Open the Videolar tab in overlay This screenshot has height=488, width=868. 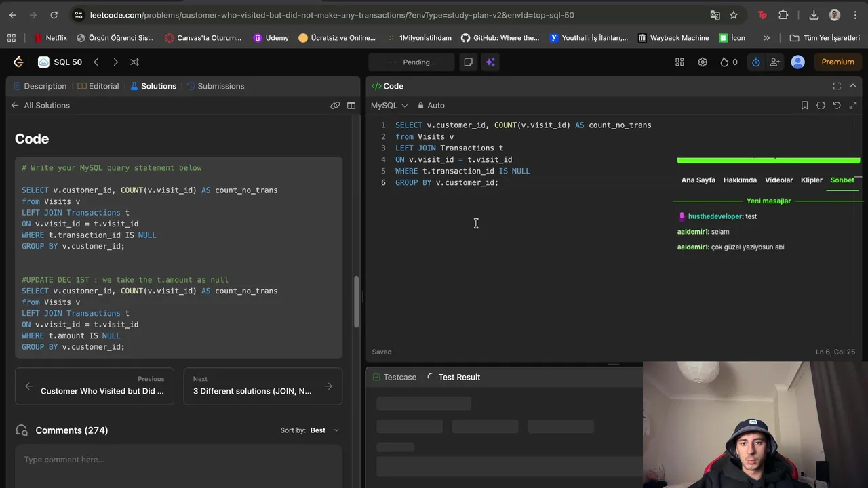[778, 180]
